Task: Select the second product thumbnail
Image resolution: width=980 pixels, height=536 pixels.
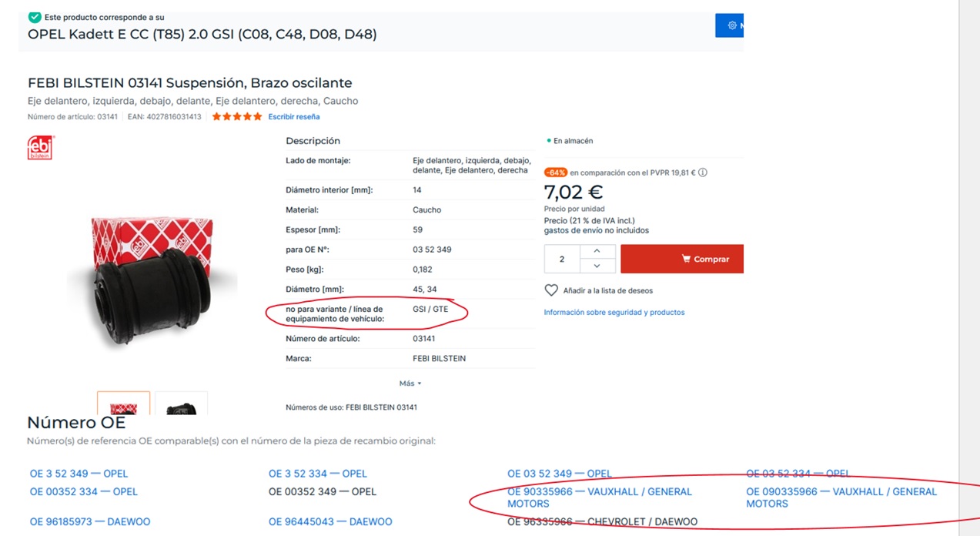Action: coord(182,404)
